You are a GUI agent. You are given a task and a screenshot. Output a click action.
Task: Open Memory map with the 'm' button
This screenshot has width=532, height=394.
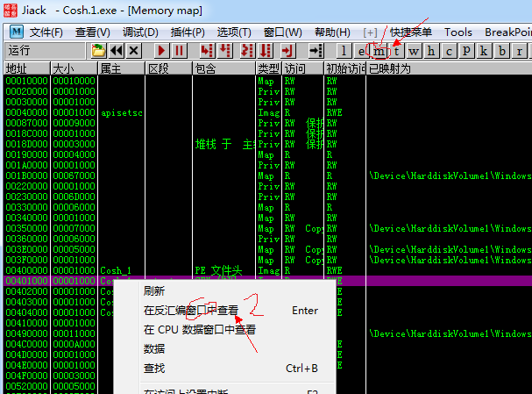379,51
